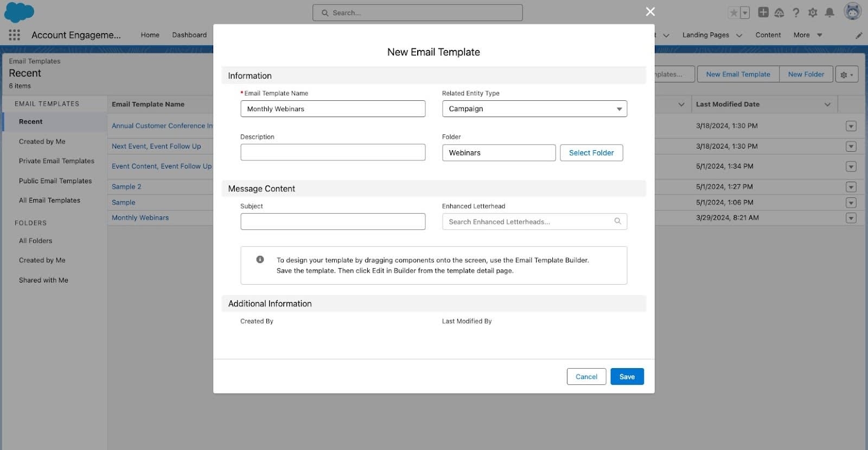Open the Related Entity Type dropdown
The height and width of the screenshot is (450, 868).
pos(534,109)
